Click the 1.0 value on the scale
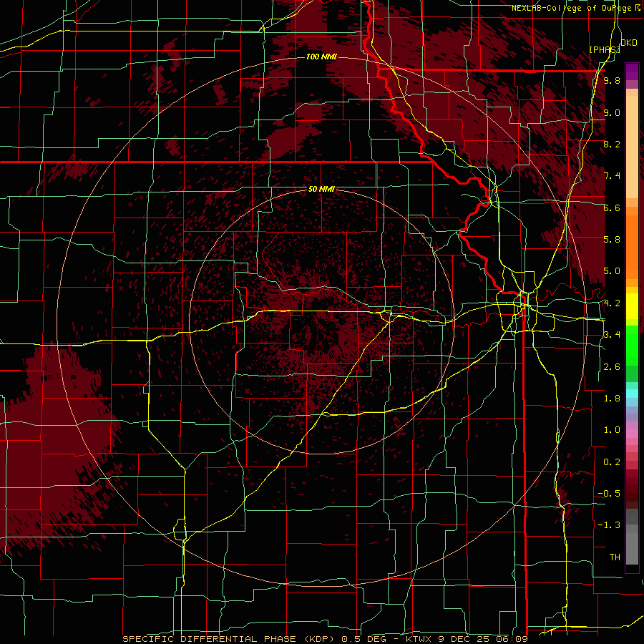The height and width of the screenshot is (644, 644). point(612,430)
